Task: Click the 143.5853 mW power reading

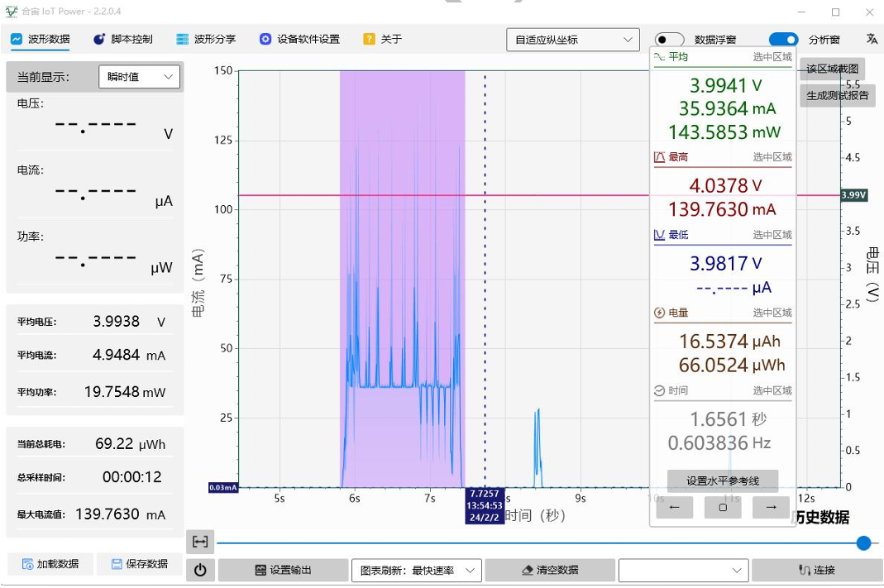Action: click(x=724, y=132)
